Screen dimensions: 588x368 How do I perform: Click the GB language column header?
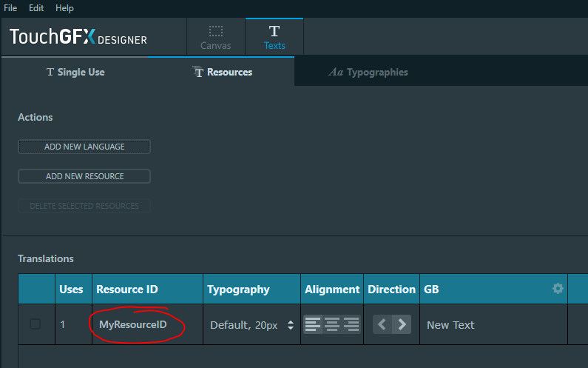[493, 289]
